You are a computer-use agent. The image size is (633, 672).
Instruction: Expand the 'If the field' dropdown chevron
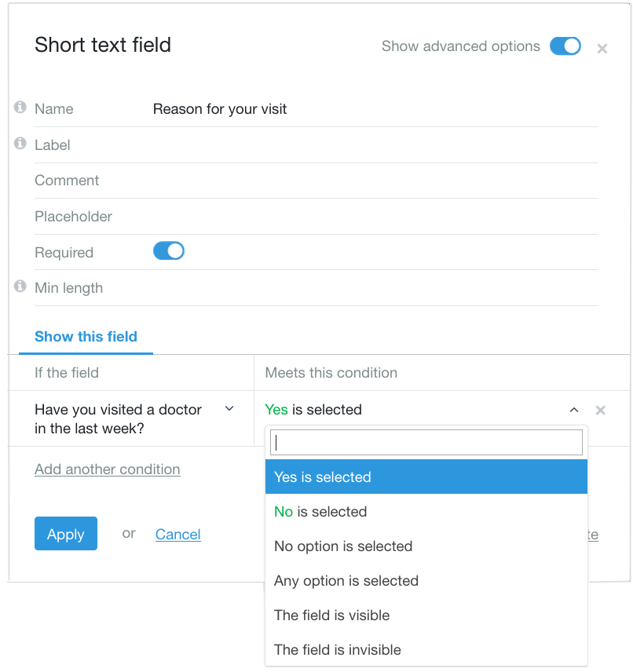click(229, 409)
